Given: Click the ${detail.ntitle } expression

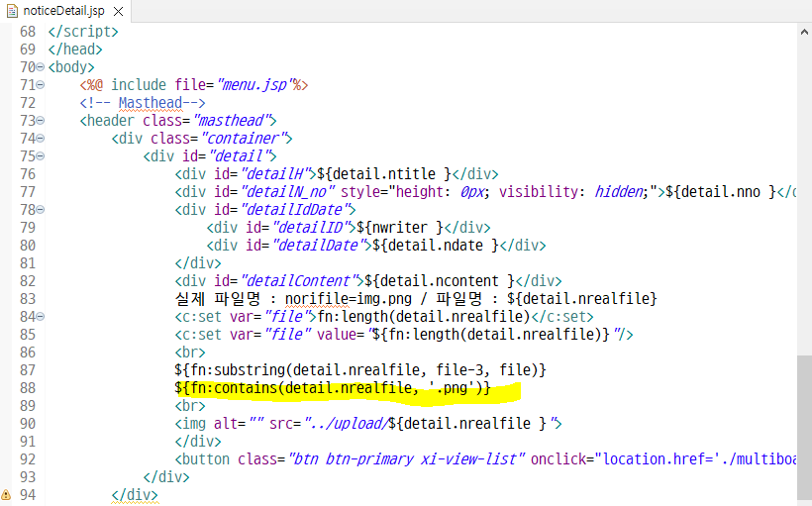Looking at the screenshot, I should pos(384,174).
